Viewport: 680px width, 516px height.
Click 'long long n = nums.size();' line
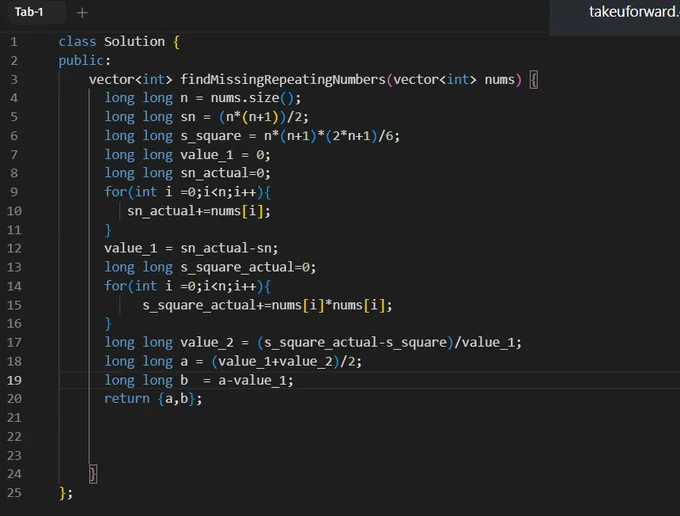coord(203,98)
